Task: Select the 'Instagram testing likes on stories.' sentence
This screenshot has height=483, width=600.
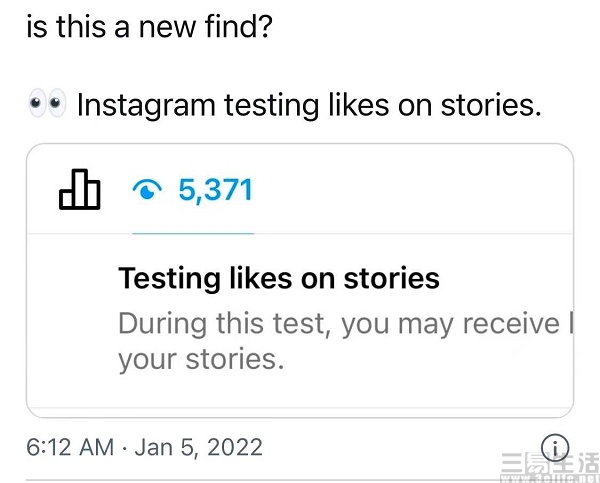Action: point(309,105)
